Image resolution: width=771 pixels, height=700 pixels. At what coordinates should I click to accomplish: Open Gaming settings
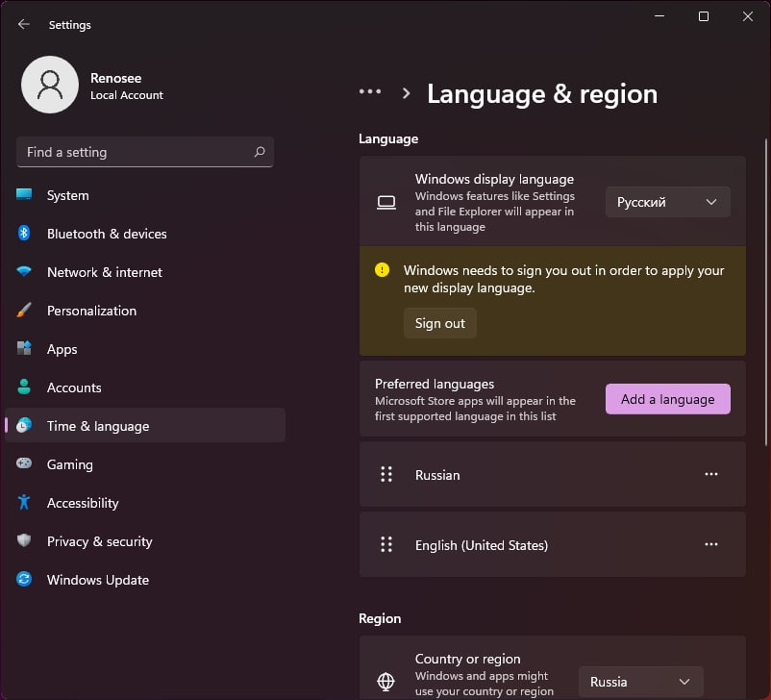coord(145,463)
